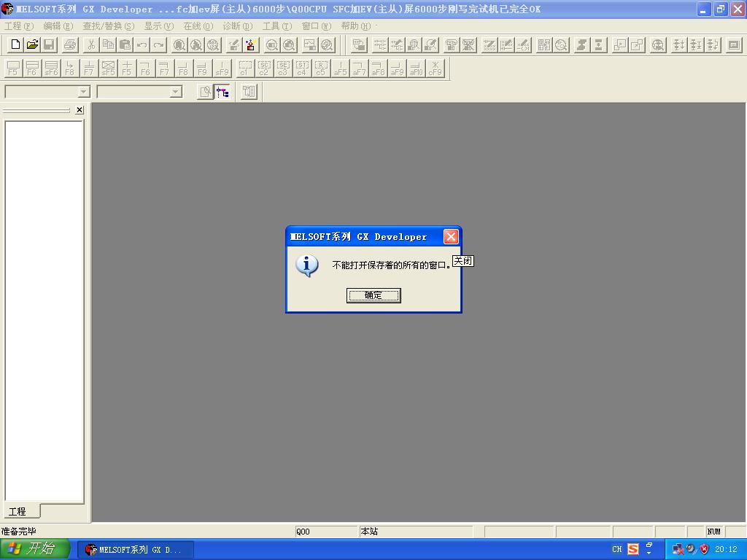This screenshot has height=560, width=747.
Task: Toggle the project data list tree icon
Action: pyautogui.click(x=222, y=92)
